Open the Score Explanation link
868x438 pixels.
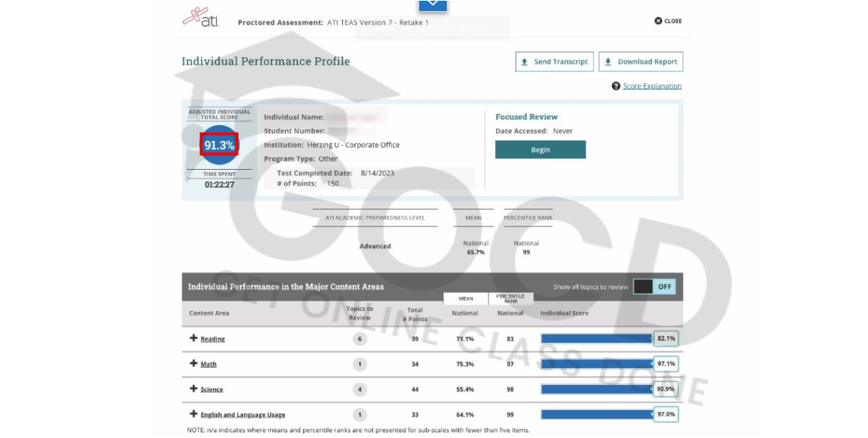pyautogui.click(x=652, y=86)
